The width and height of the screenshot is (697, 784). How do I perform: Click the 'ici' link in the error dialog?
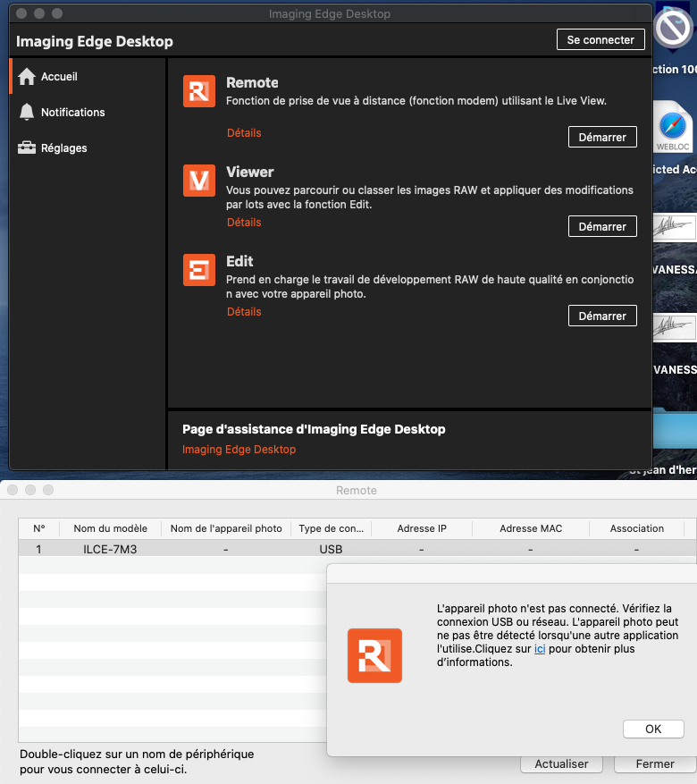(x=540, y=649)
